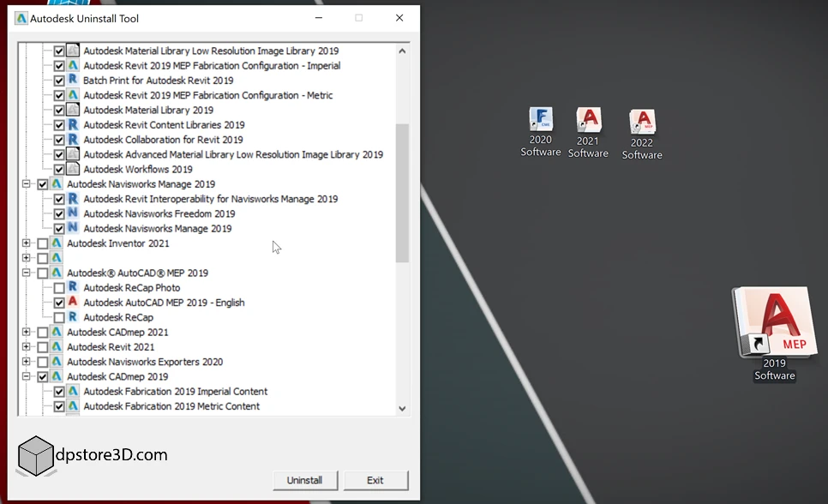Screen dimensions: 828x504
Task: Click the Batch Print for Autodesk Revit 2019 icon
Action: [x=73, y=81]
